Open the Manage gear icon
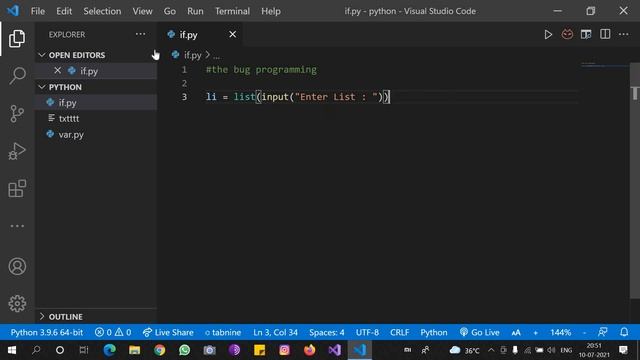 tap(17, 303)
